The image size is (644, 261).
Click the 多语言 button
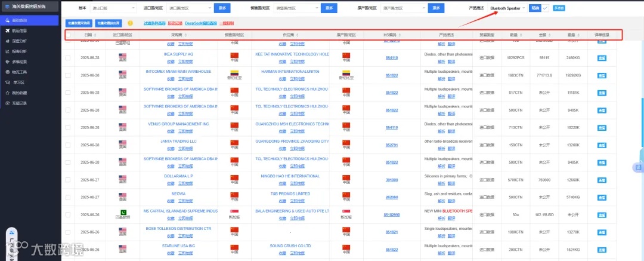(x=559, y=8)
